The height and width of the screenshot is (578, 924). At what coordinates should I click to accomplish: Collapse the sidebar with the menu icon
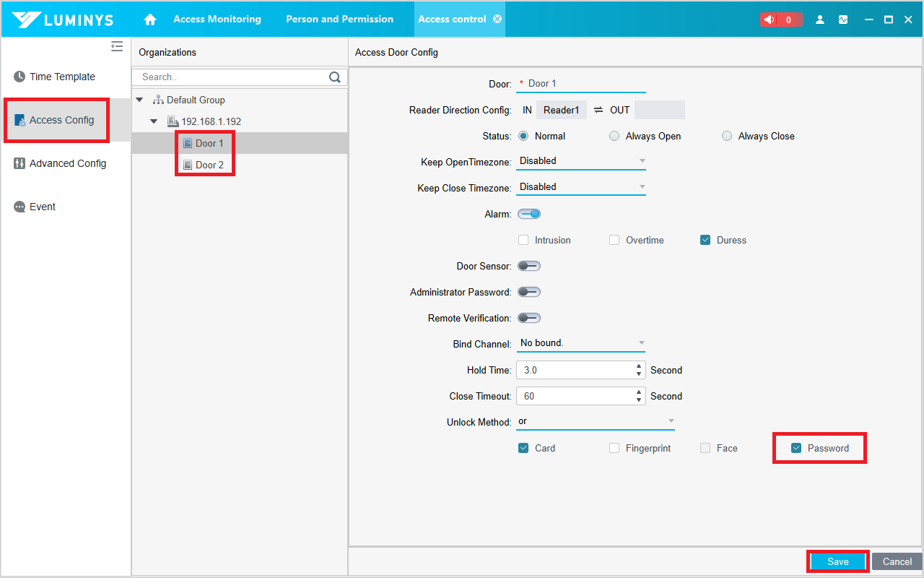click(117, 47)
